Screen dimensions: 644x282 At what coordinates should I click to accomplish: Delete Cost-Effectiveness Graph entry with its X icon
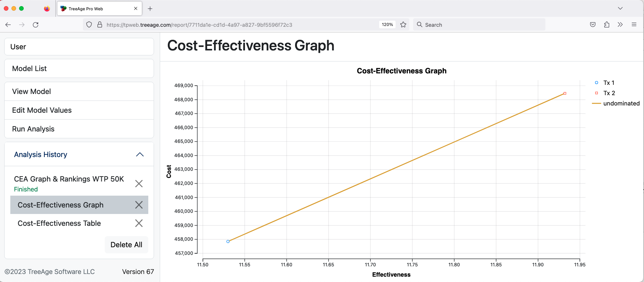[139, 205]
